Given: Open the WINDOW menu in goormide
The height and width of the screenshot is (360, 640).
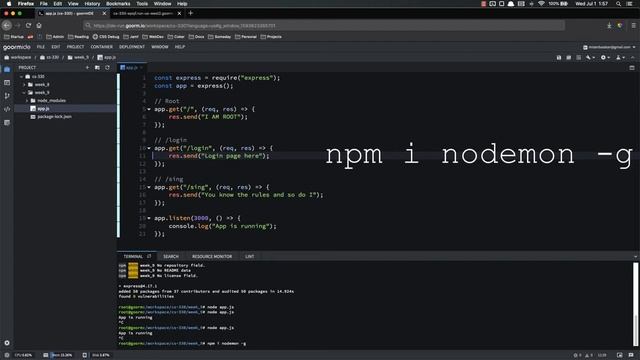Looking at the screenshot, I should pyautogui.click(x=160, y=47).
